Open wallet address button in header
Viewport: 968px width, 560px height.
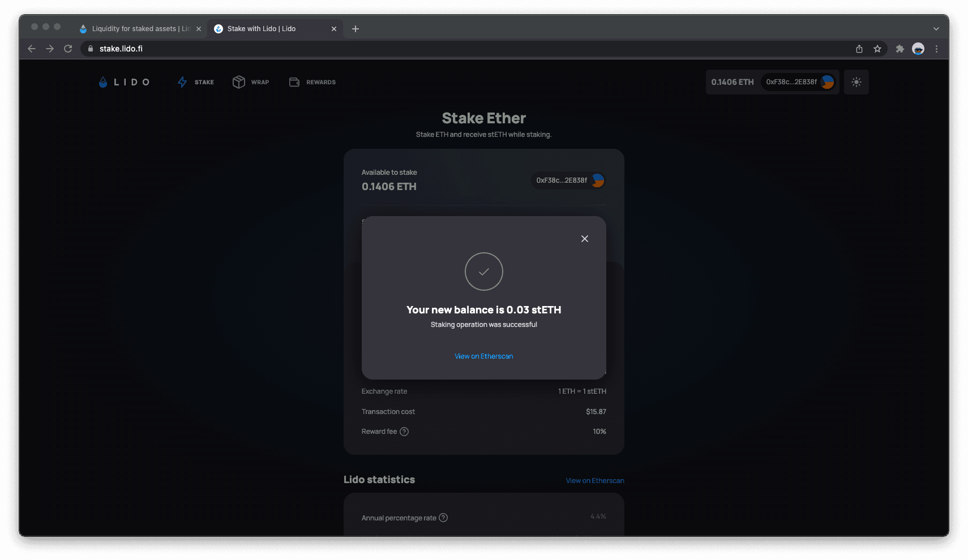pyautogui.click(x=799, y=82)
